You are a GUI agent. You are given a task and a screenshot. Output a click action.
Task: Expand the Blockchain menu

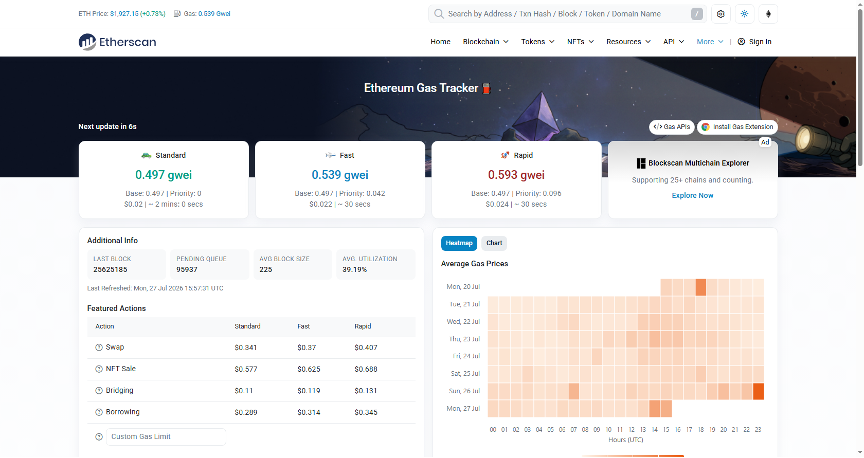tap(485, 41)
